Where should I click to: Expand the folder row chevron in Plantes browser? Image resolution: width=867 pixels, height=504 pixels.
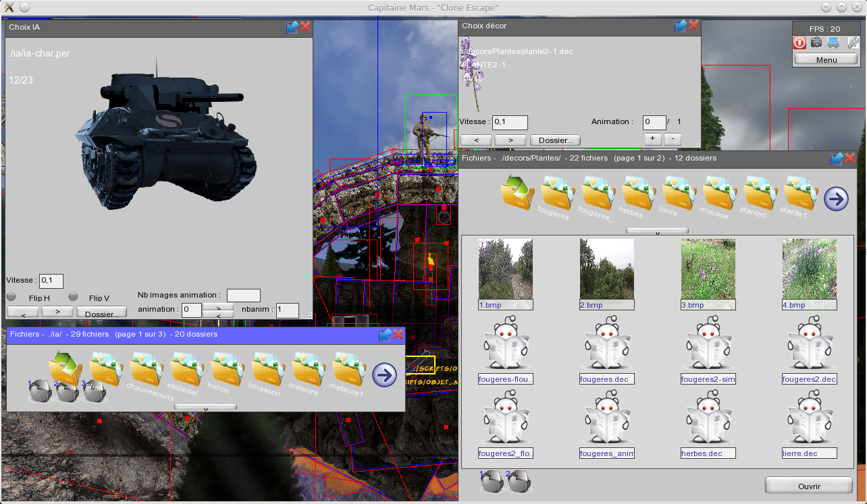(x=656, y=230)
